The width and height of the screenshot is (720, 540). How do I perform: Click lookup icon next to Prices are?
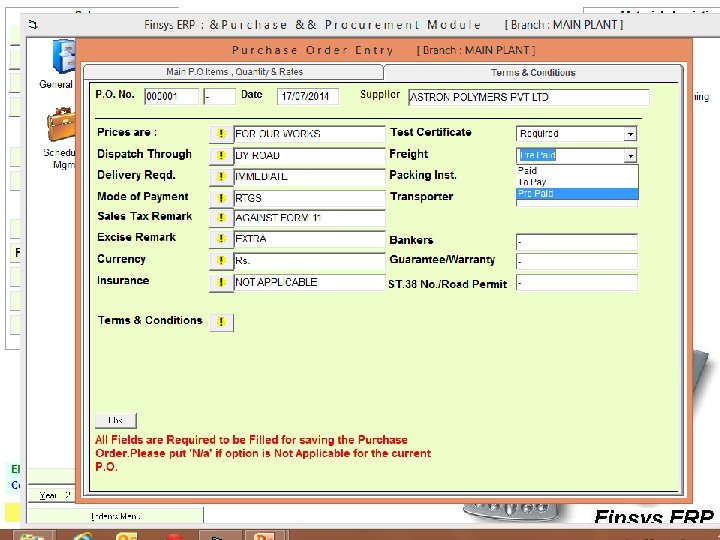pos(221,134)
